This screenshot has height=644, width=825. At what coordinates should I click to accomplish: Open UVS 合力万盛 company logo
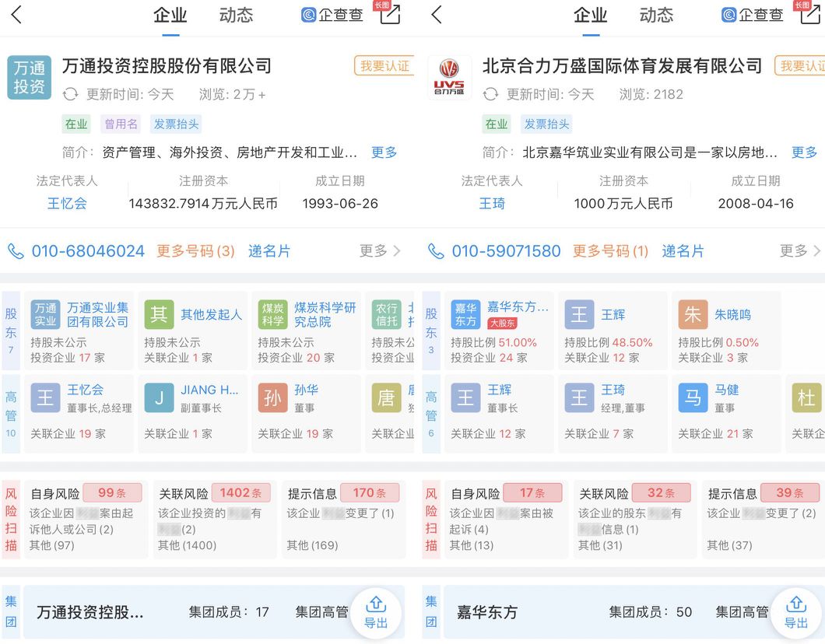point(449,77)
